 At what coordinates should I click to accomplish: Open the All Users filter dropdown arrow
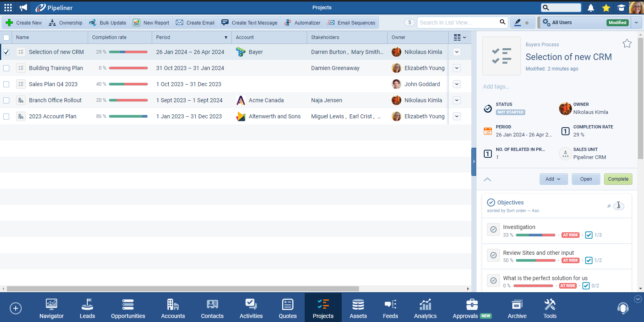[636, 23]
